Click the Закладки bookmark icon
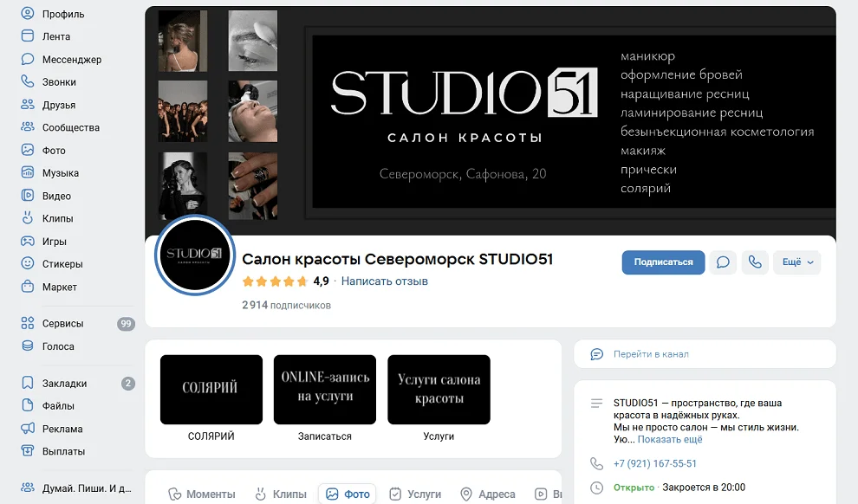858x504 pixels. [x=28, y=383]
